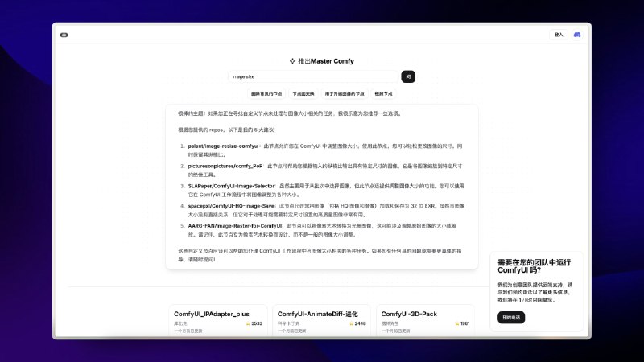The width and height of the screenshot is (644, 362).
Task: Click SLAPaper/ComfyUI-Image-Selector repo name
Action: point(231,186)
